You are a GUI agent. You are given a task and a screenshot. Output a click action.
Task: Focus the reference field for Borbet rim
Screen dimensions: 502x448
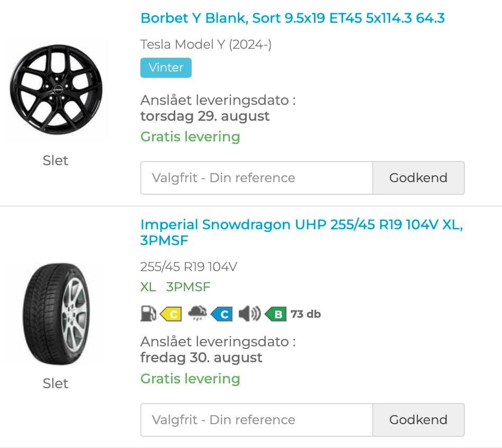[257, 178]
